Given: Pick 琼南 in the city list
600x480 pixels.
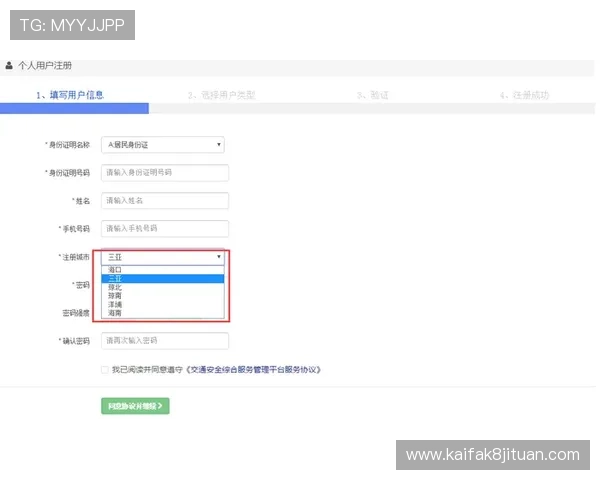Looking at the screenshot, I should click(x=163, y=296).
